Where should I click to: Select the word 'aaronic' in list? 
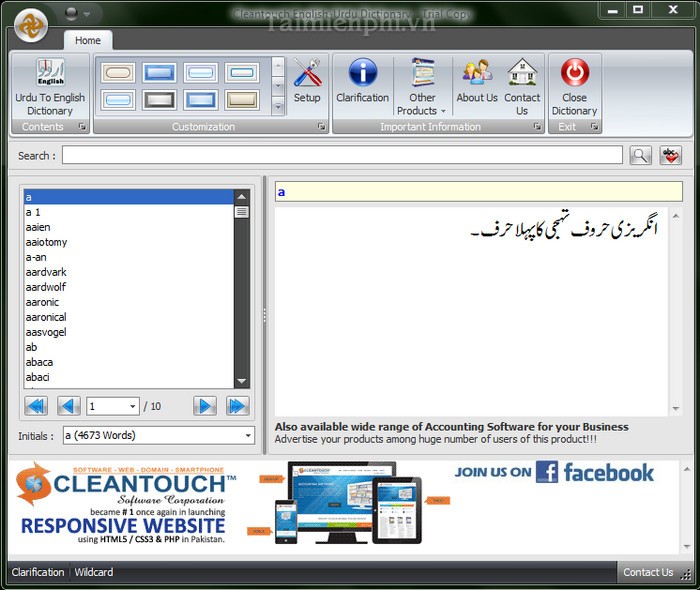pos(129,302)
